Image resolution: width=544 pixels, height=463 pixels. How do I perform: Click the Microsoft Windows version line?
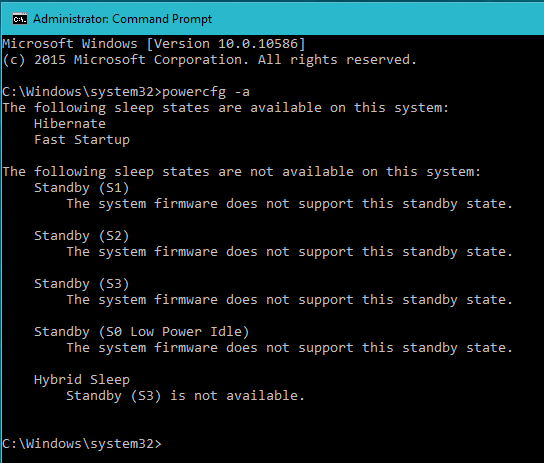coord(154,44)
